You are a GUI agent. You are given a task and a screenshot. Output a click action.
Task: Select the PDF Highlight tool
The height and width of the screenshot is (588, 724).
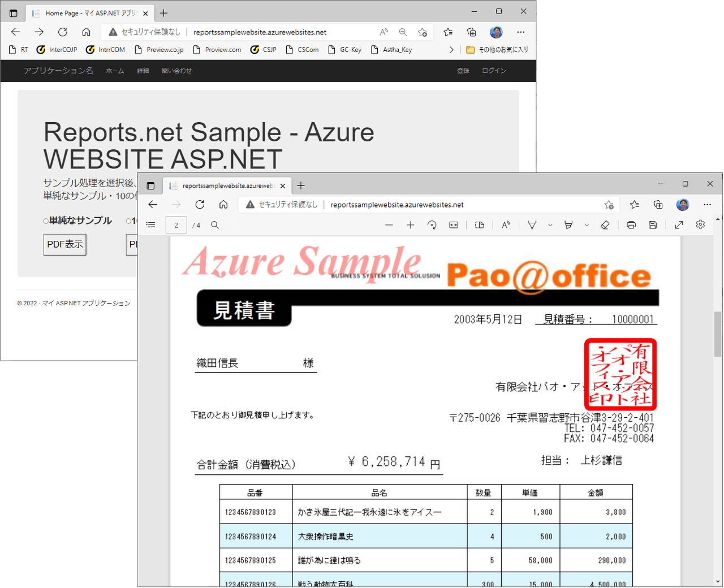(568, 224)
